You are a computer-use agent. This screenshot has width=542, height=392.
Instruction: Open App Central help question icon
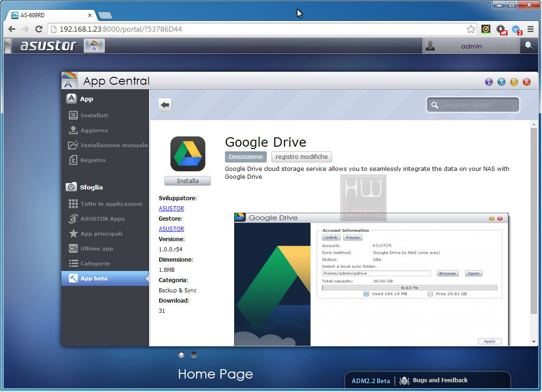tap(501, 82)
